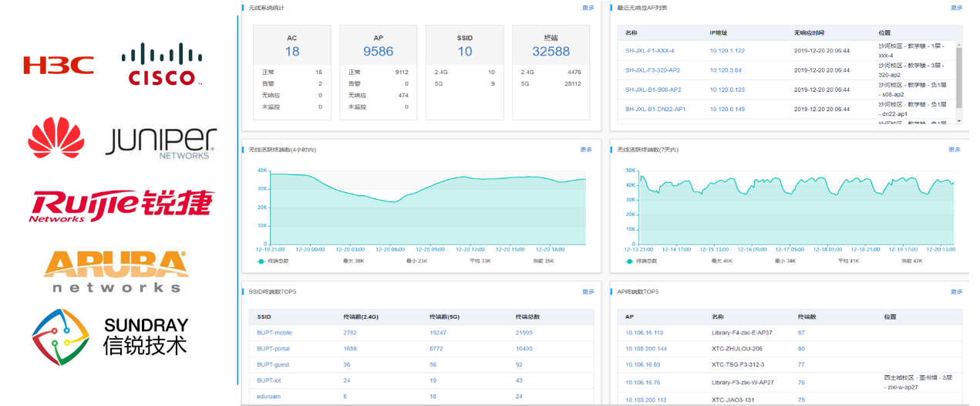The image size is (980, 406).
Task: Click IP address 10.120.3.84
Action: (726, 70)
